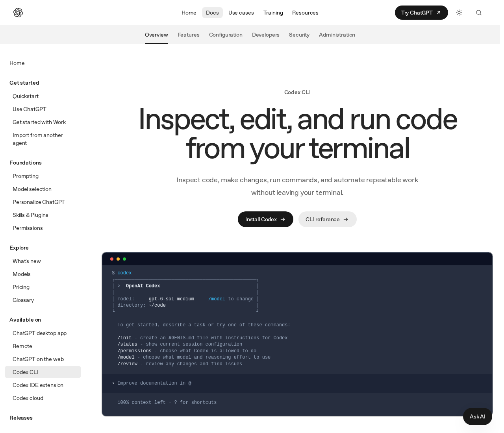The height and width of the screenshot is (433, 504).
Task: Open the CLI reference button
Action: click(x=327, y=219)
